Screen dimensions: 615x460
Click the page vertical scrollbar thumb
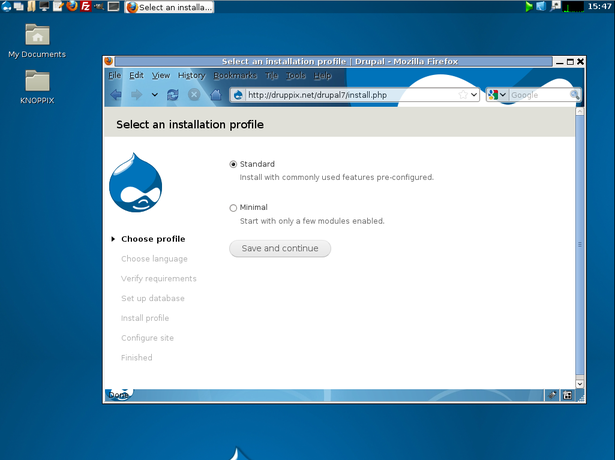click(580, 245)
